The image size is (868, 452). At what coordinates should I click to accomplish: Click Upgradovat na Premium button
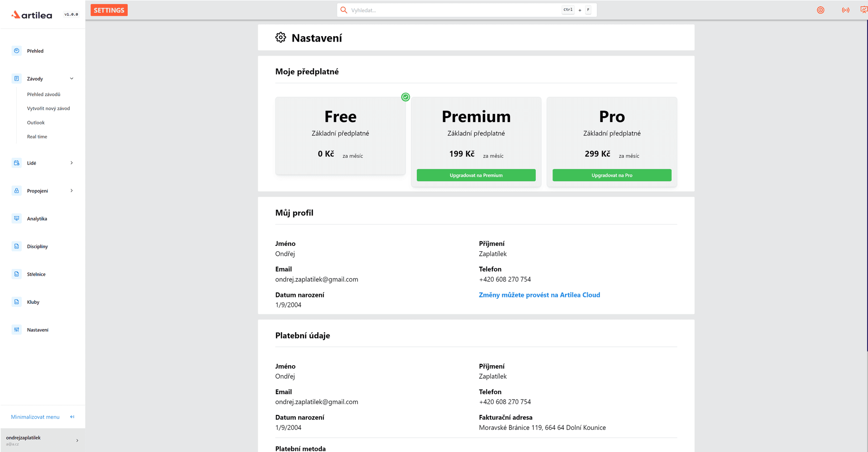(476, 175)
